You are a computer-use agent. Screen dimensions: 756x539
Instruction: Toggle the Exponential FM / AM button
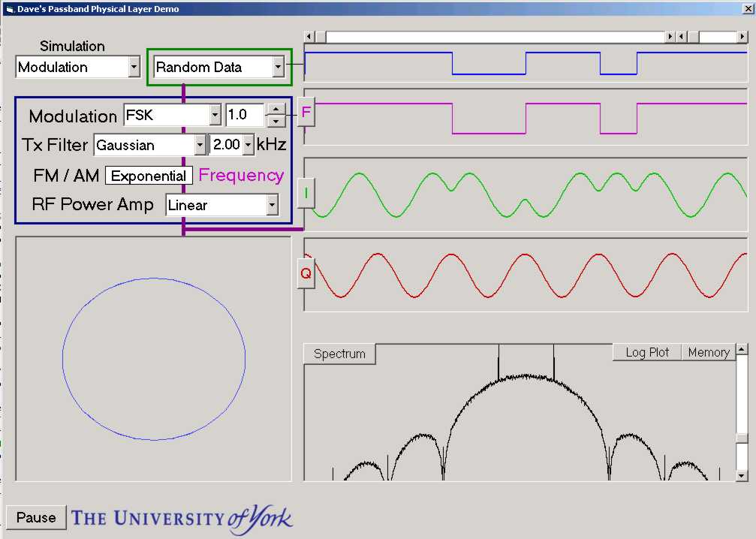pyautogui.click(x=149, y=176)
